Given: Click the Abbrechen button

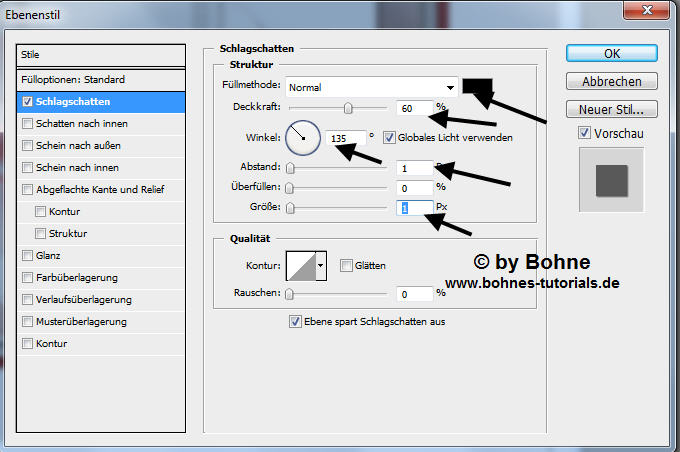Looking at the screenshot, I should pos(611,81).
